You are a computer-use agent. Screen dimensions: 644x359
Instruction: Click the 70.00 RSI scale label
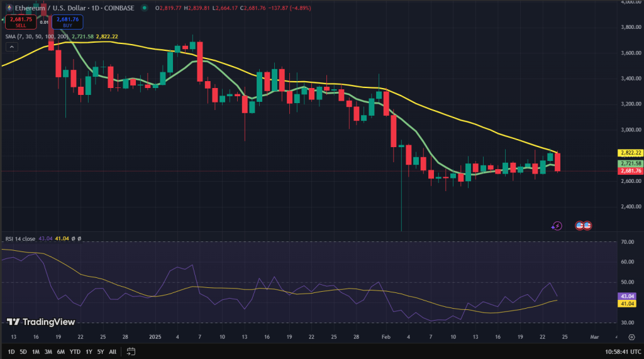(627, 242)
